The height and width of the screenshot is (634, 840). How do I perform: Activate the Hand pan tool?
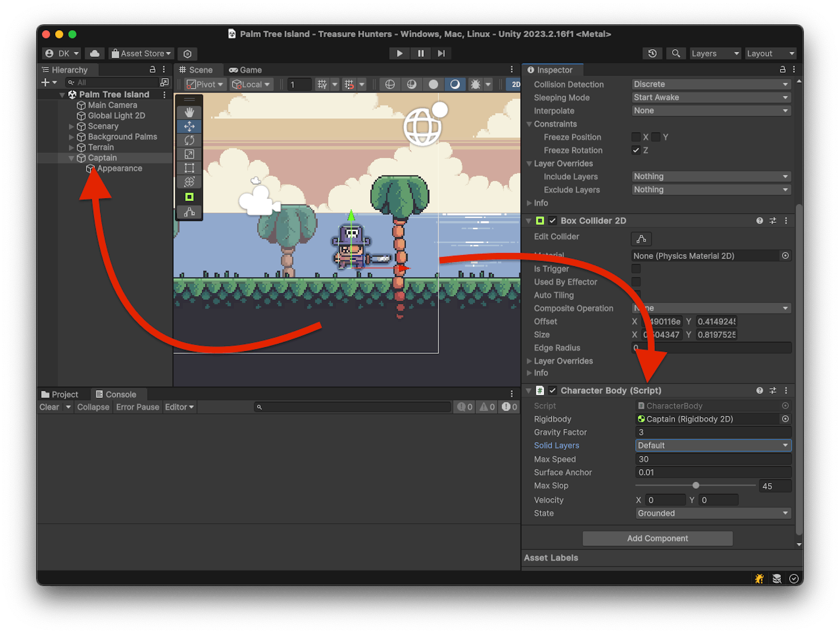tap(189, 112)
